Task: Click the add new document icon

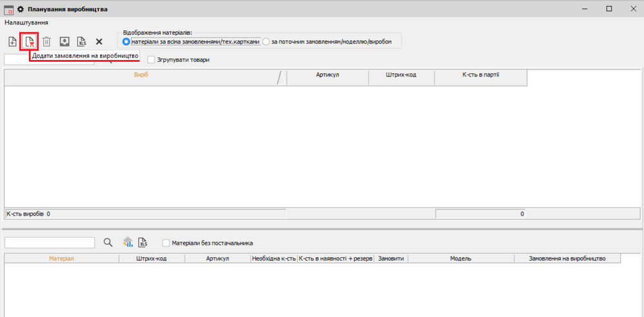Action: [x=12, y=42]
